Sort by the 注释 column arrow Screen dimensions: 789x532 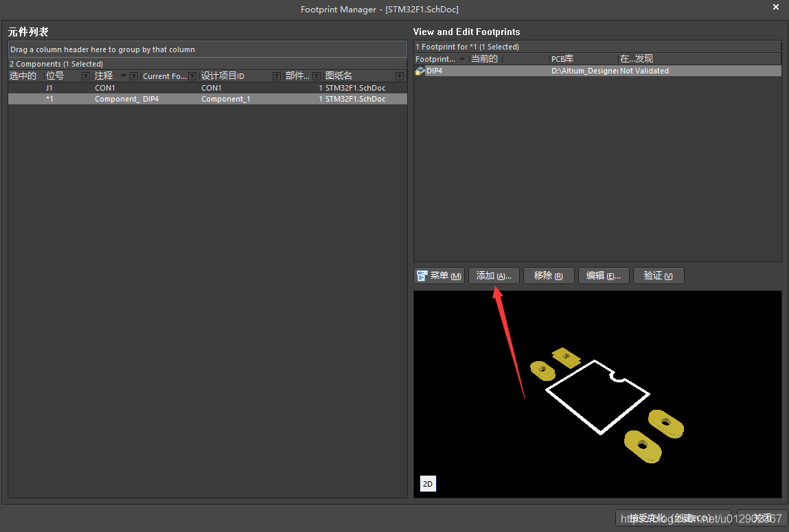click(x=124, y=76)
